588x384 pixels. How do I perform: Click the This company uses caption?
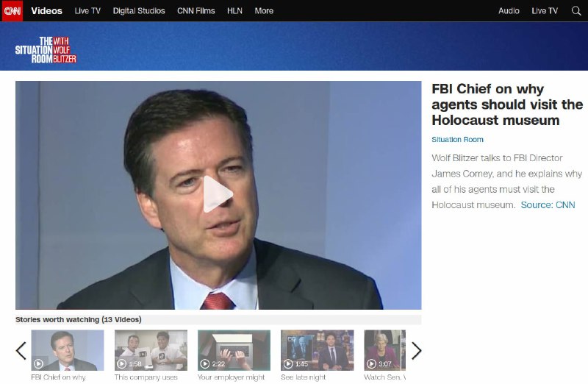pos(146,377)
